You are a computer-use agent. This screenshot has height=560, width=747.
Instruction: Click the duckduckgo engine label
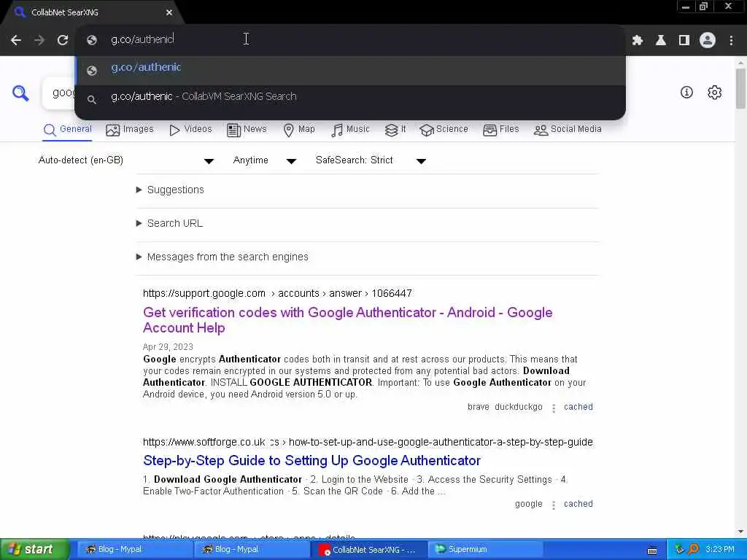tap(519, 407)
